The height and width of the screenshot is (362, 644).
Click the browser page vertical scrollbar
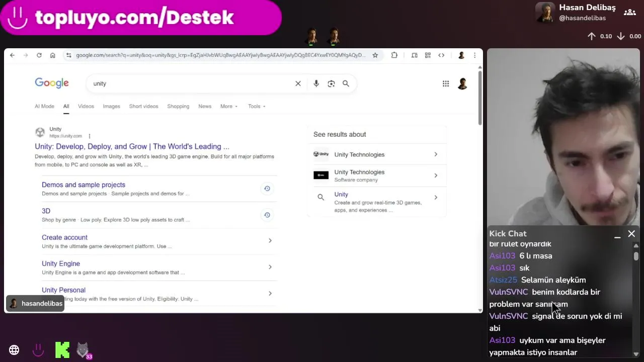click(480, 98)
